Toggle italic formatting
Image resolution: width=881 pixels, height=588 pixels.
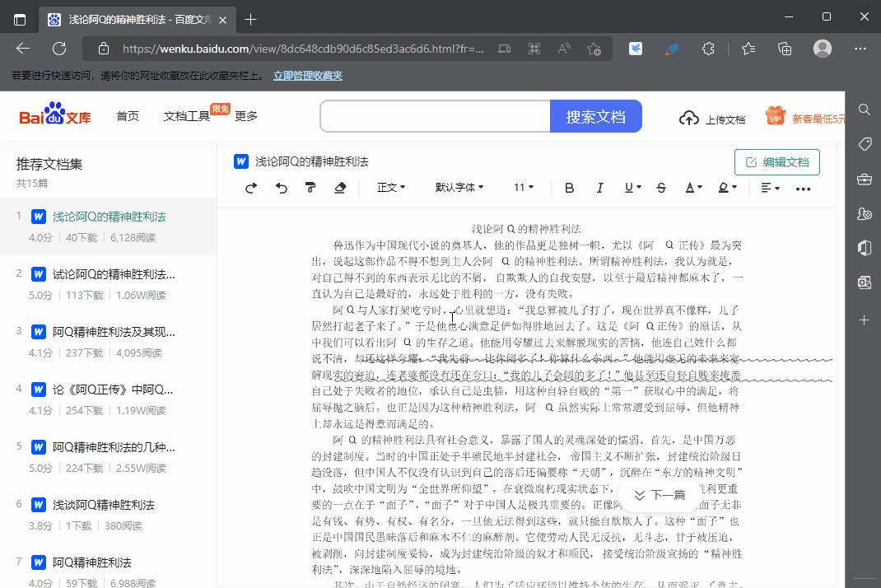[x=600, y=188]
